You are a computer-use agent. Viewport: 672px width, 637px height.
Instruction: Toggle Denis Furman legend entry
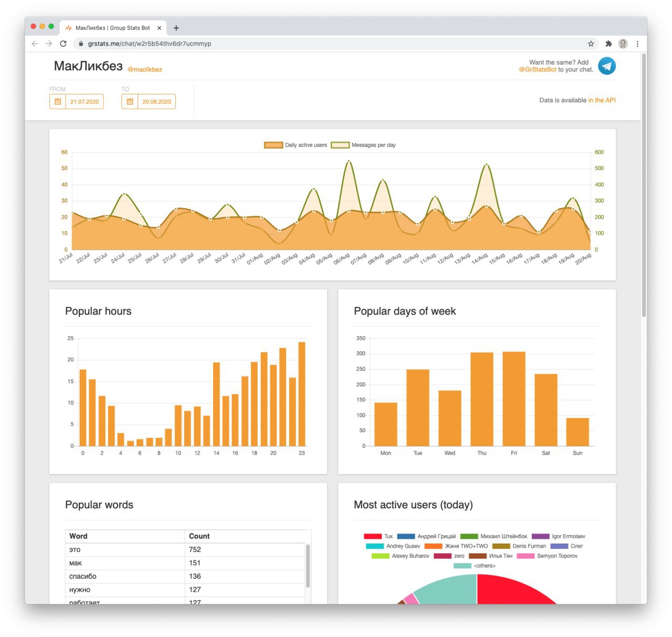pyautogui.click(x=519, y=546)
